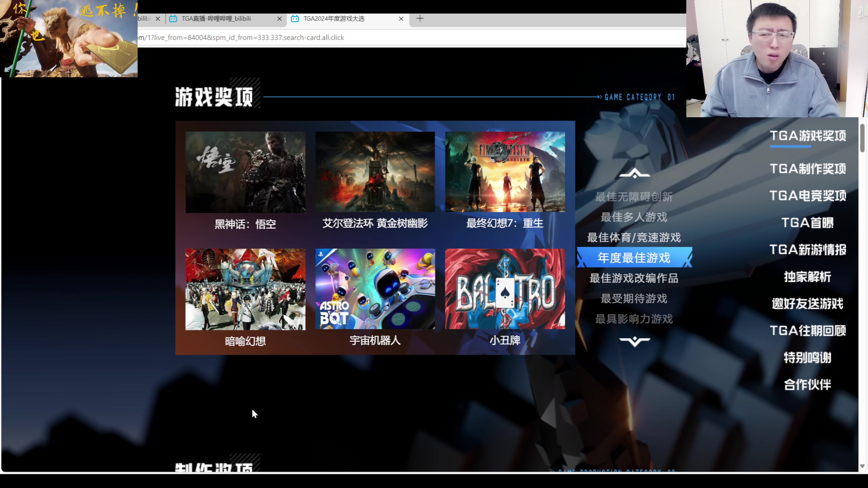The height and width of the screenshot is (488, 868).
Task: Close the TGA直播-哔哩哔哩_bilibili tab
Action: click(x=279, y=19)
